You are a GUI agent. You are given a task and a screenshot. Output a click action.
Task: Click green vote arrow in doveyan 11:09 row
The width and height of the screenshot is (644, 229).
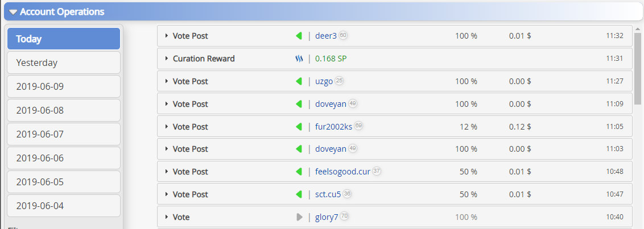tap(299, 104)
